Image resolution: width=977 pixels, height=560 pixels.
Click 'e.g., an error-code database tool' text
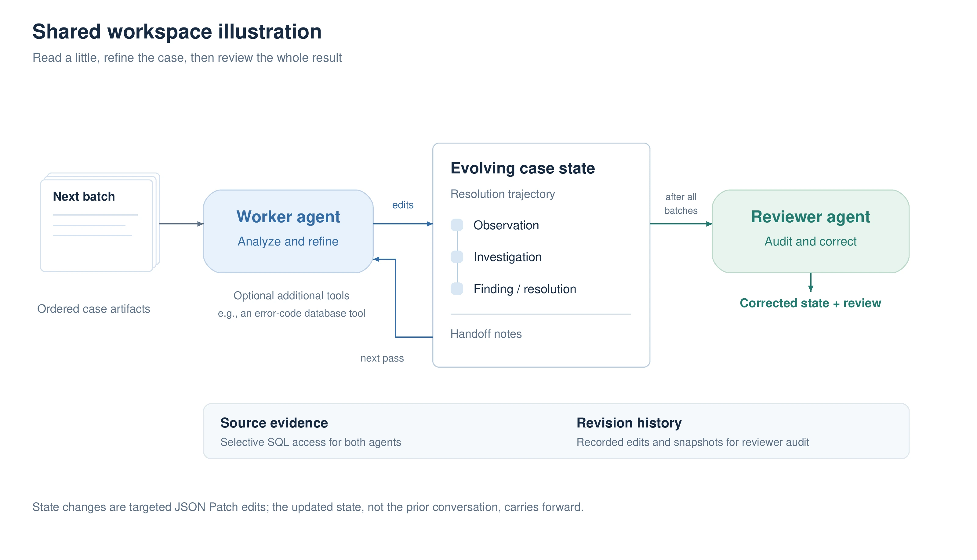(292, 314)
